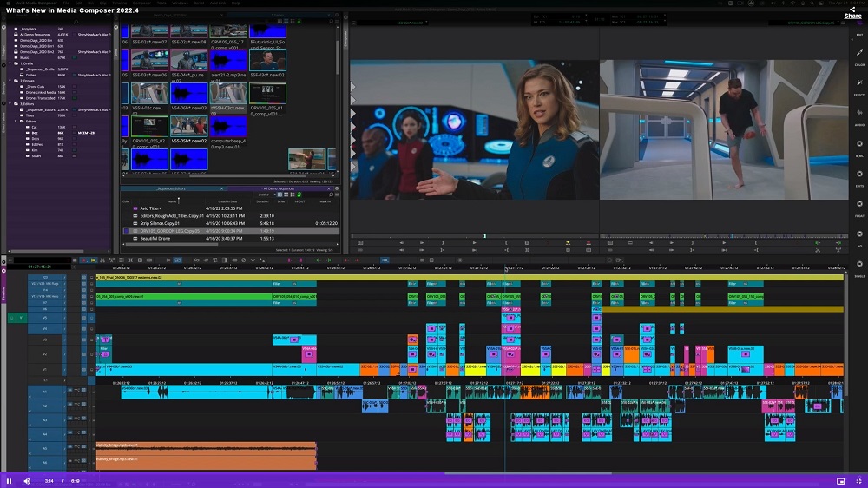
Task: Pause the video playback
Action: pos(9,481)
